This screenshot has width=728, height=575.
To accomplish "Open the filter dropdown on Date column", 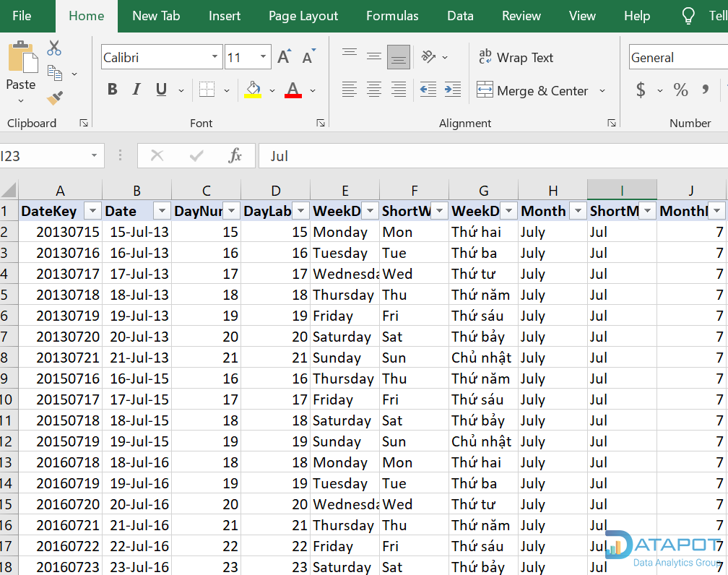I will pos(163,211).
